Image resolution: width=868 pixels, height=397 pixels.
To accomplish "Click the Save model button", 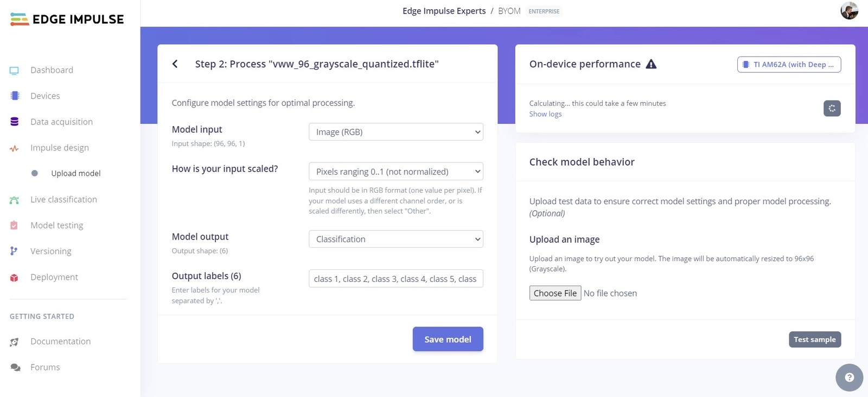I will click(448, 339).
